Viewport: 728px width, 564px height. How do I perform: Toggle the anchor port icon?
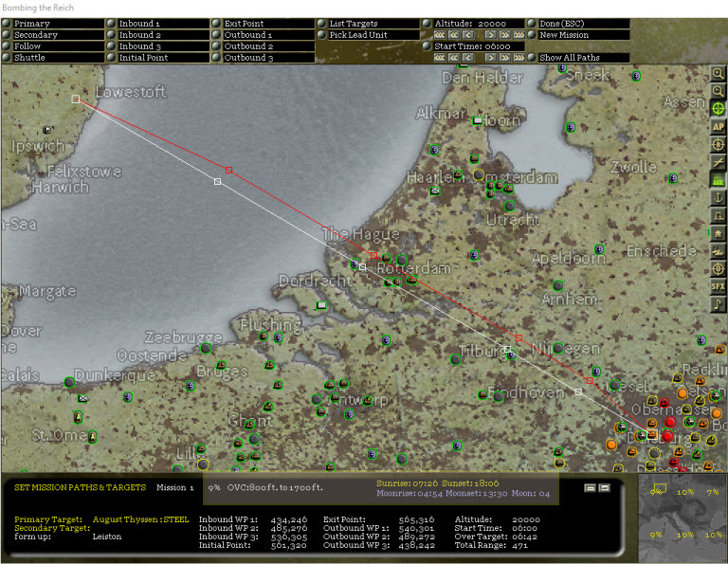(x=718, y=198)
